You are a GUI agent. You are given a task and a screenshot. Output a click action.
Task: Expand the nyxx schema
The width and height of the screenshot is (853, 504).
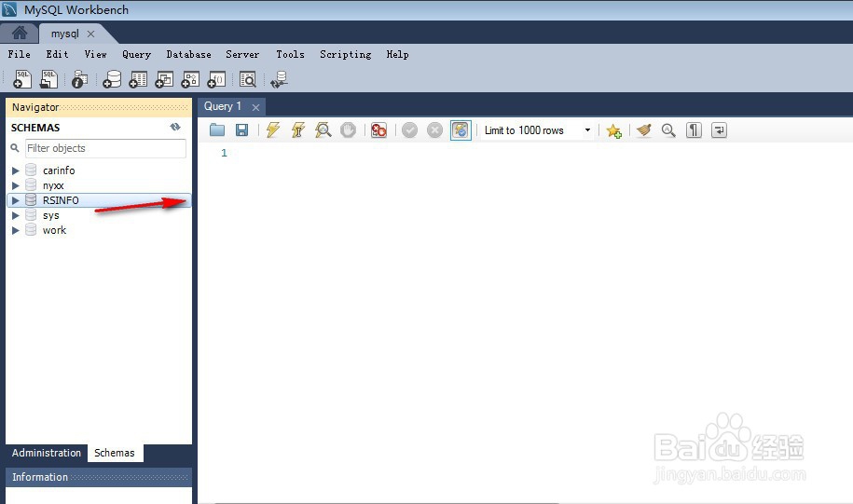coord(15,185)
